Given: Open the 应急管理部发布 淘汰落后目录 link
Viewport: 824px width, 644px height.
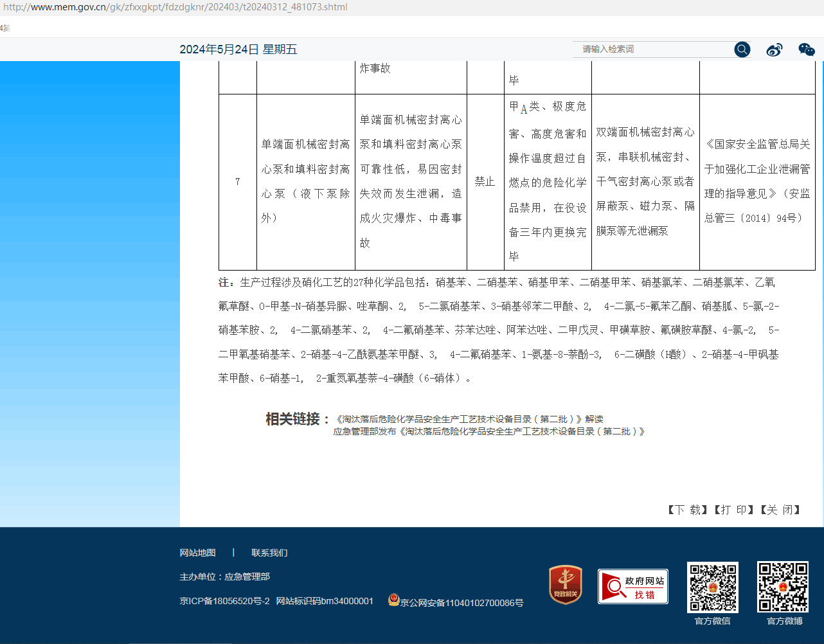Looking at the screenshot, I should pyautogui.click(x=488, y=432).
